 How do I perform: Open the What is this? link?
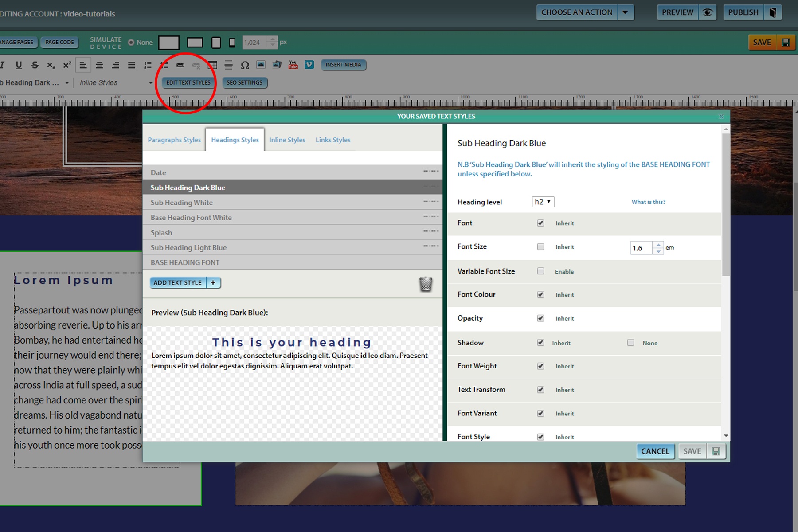[x=648, y=202]
